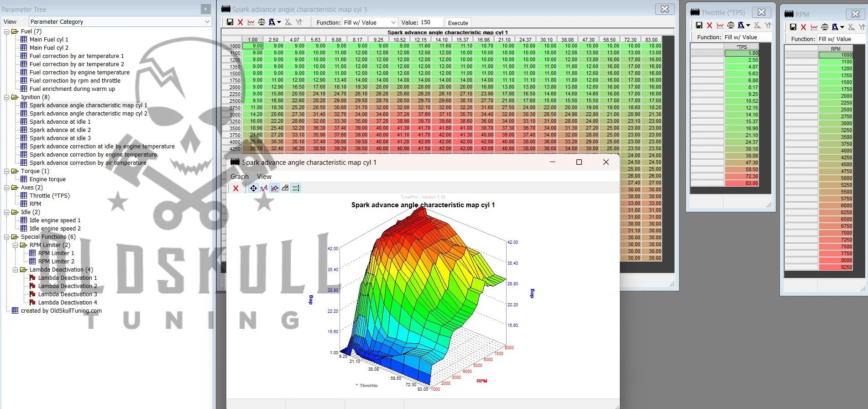868x409 pixels.
Task: Toggle the line chart view in graph toolbar
Action: [x=274, y=188]
